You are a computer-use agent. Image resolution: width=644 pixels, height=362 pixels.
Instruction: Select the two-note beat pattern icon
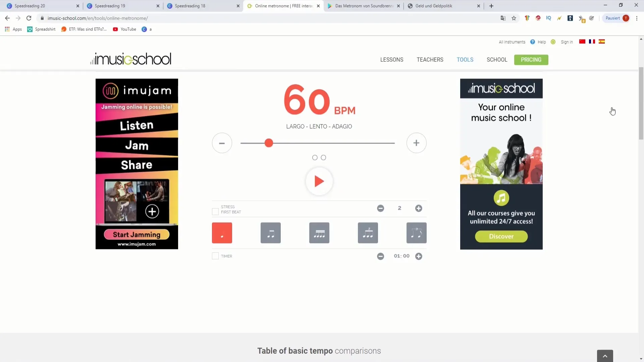click(270, 233)
